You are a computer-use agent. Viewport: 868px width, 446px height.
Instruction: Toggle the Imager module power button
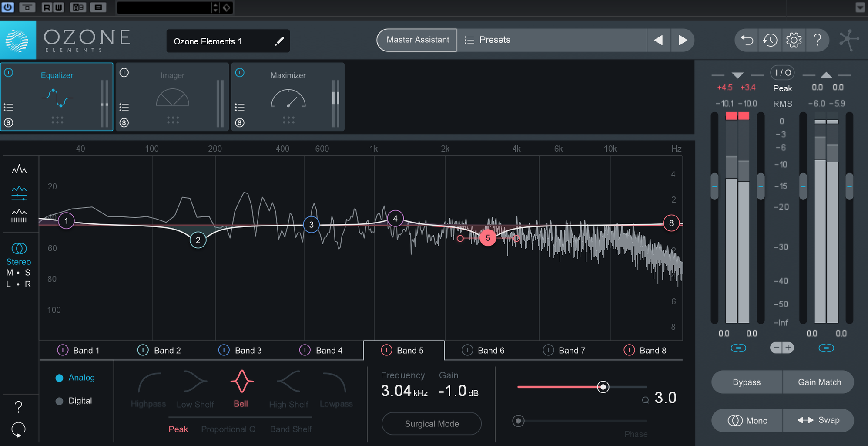coord(124,73)
